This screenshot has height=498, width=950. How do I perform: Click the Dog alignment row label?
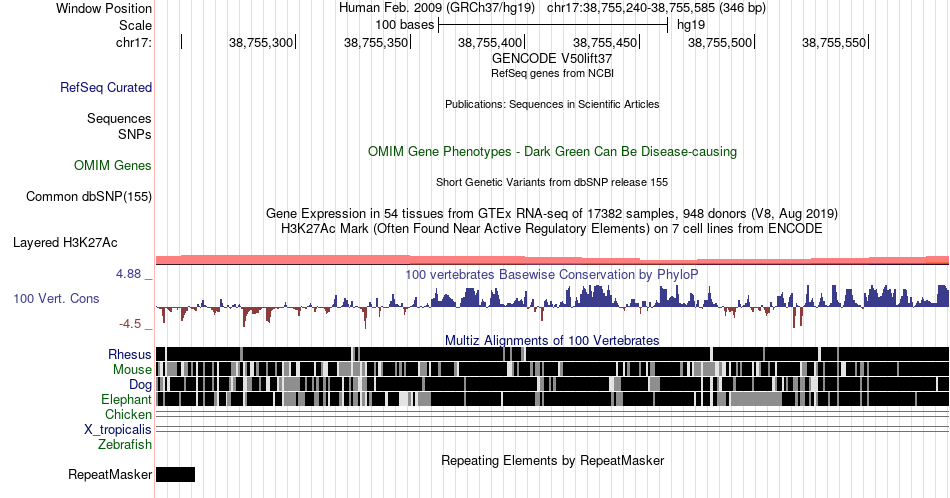141,384
